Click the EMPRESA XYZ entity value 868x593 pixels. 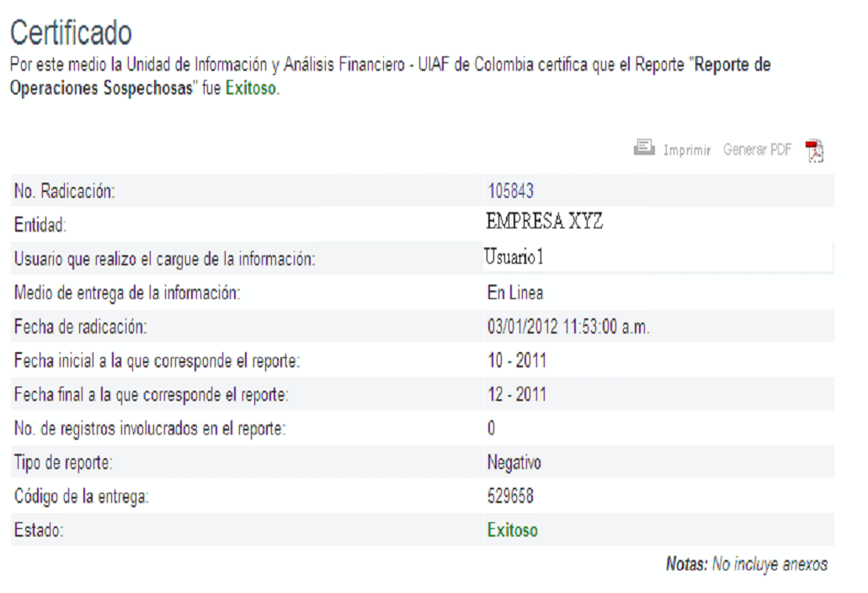coord(545,223)
